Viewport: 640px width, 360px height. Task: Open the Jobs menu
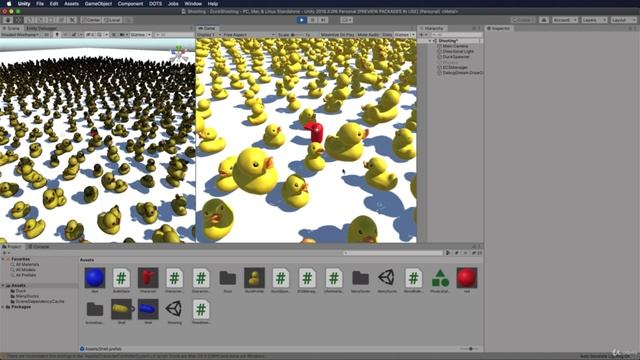[x=173, y=4]
